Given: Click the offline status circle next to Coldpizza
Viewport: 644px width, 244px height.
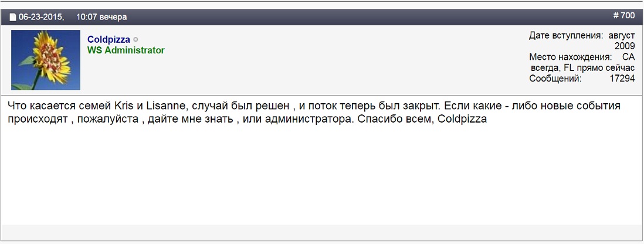Looking at the screenshot, I should point(136,40).
